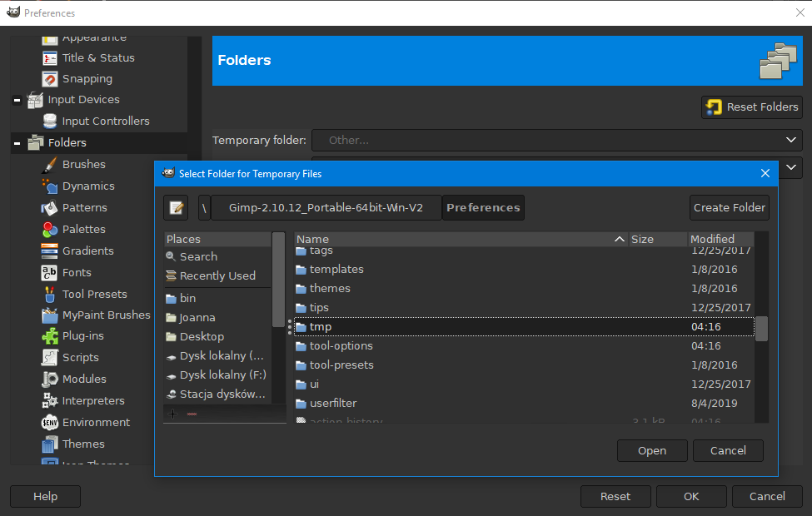Screen dimensions: 812x516
Task: Click the Interpreters gears icon
Action: (x=50, y=401)
